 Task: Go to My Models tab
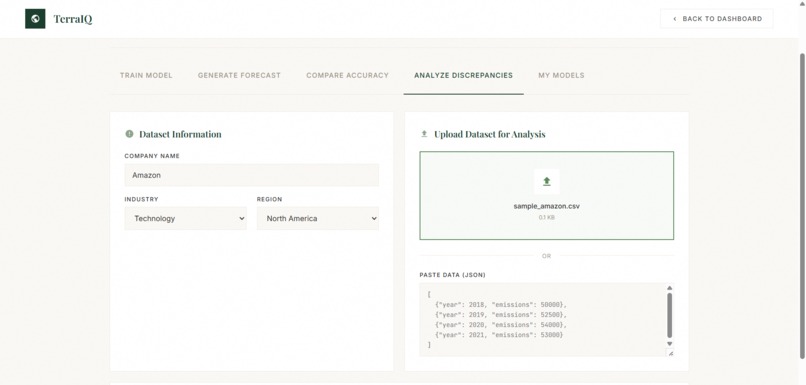tap(561, 75)
